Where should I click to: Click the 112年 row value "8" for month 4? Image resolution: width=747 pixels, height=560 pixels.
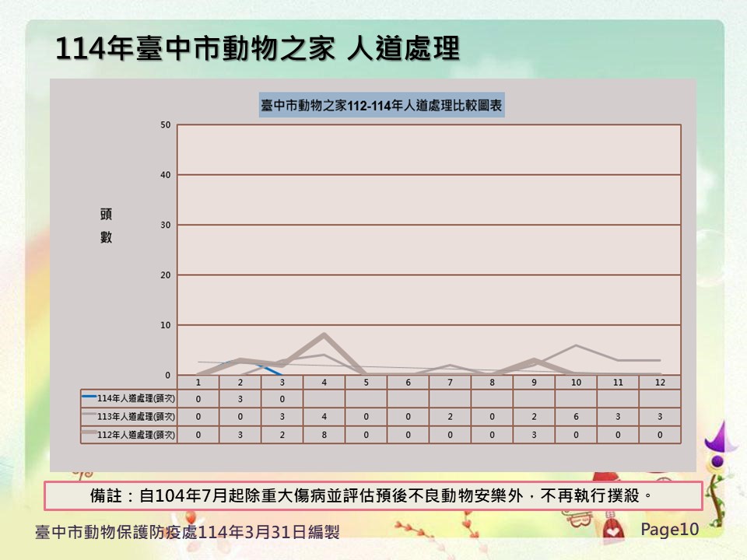click(324, 435)
